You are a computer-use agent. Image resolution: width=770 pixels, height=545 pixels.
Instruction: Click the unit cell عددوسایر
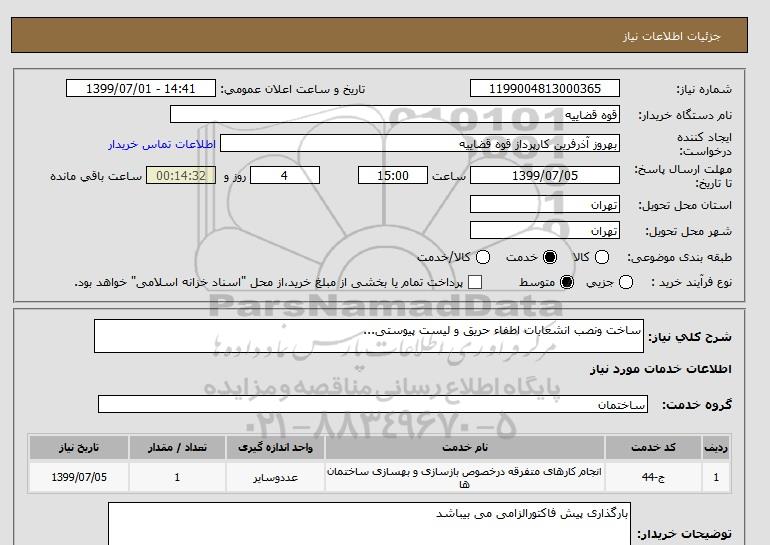point(275,477)
